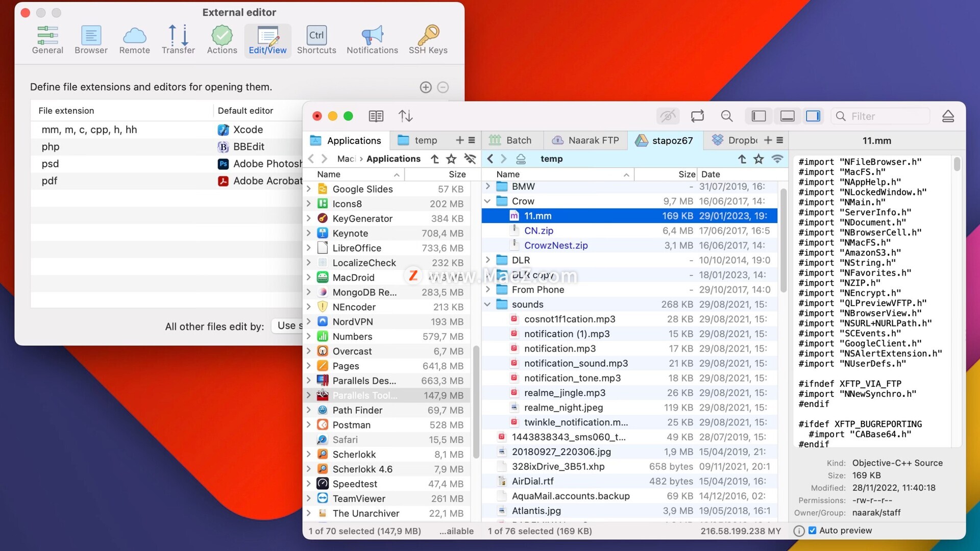Select notification_sound.mp3 file
Image resolution: width=980 pixels, height=551 pixels.
click(629, 363)
